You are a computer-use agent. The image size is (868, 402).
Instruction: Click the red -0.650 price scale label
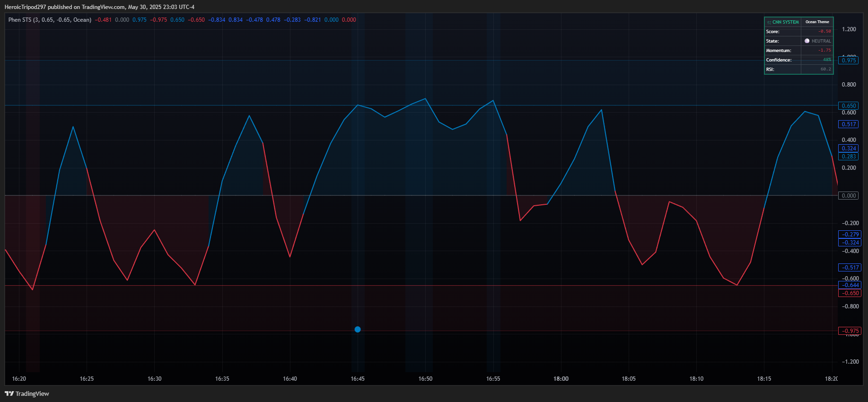tap(850, 293)
